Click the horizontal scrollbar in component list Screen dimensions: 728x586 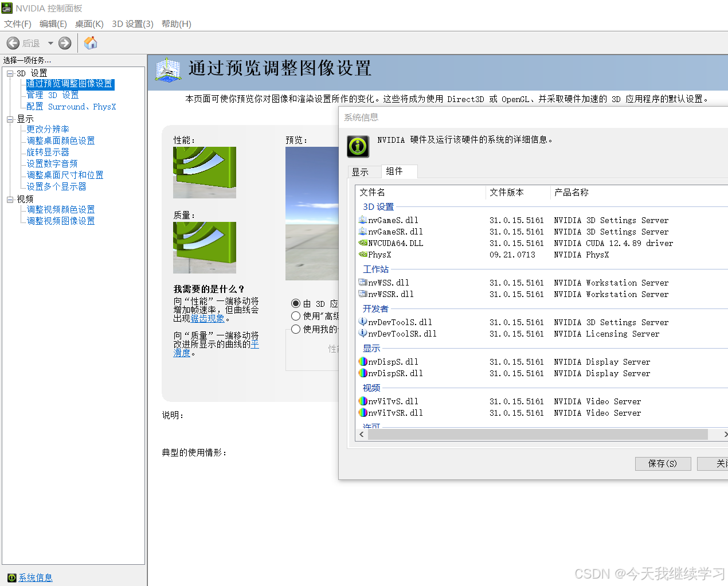[538, 434]
